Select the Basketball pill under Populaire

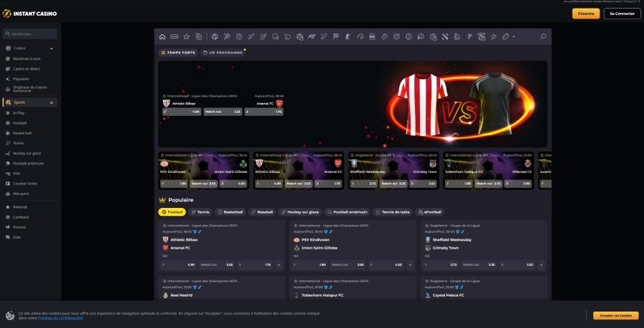coord(230,212)
